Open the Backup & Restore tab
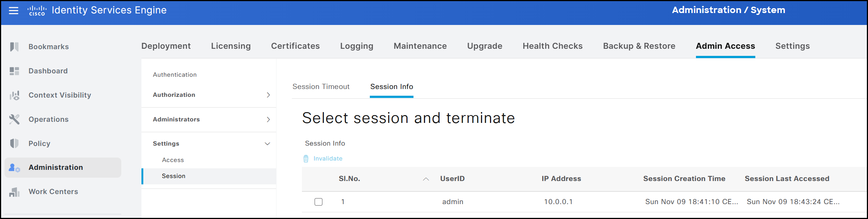This screenshot has width=868, height=219. click(639, 46)
